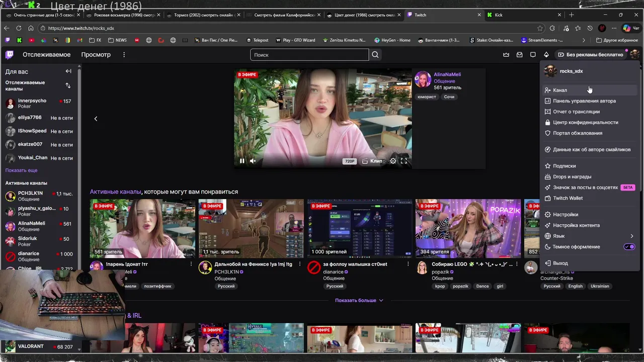
Task: Click Без рекламы бесплатно button
Action: [x=591, y=55]
